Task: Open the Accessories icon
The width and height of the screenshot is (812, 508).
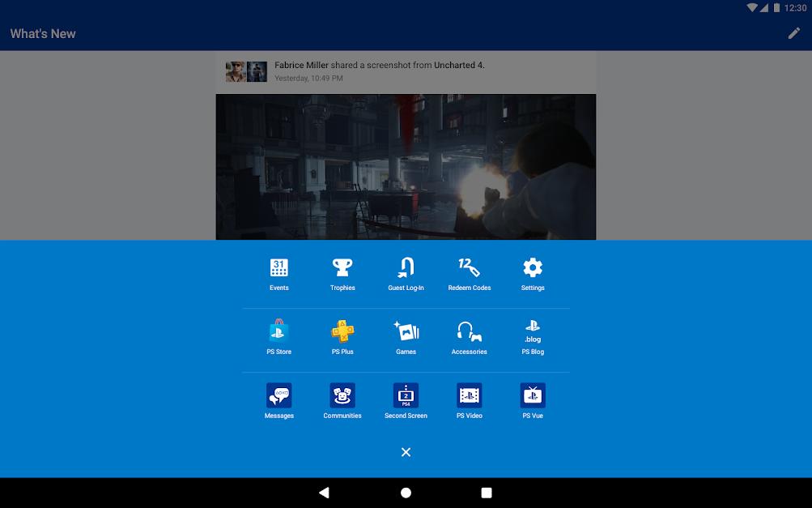Action: [x=469, y=334]
